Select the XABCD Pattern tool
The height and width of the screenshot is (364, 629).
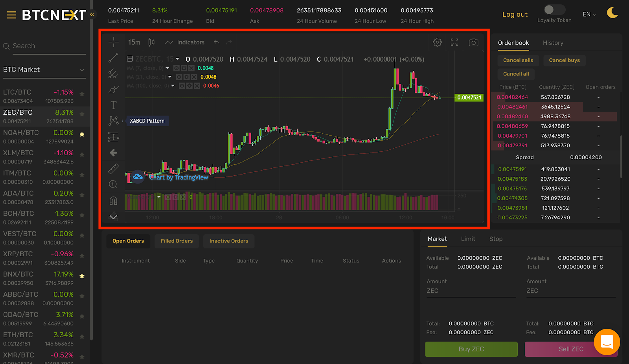[x=114, y=121]
